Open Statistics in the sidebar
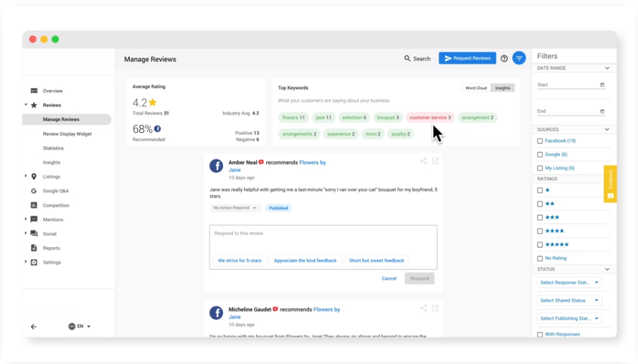Viewport: 638px width, 364px height. (x=53, y=148)
